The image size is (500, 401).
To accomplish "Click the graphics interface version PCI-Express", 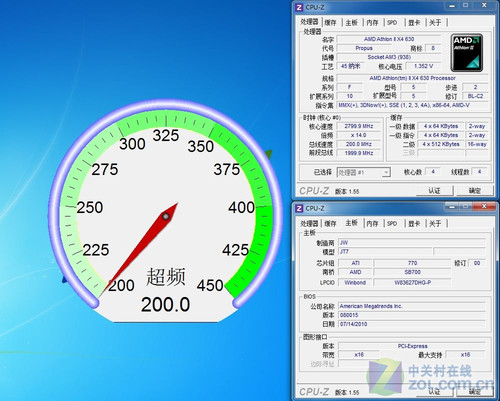I will tap(412, 346).
